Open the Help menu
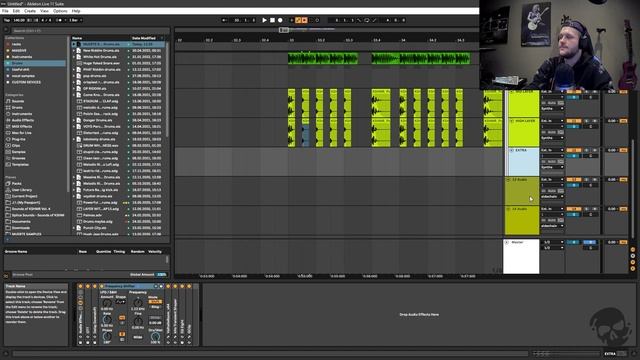640x360 pixels. 76,11
